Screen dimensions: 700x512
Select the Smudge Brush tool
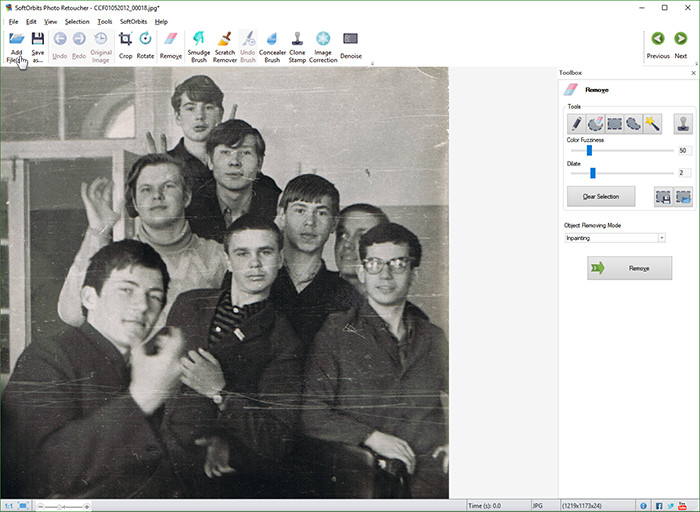click(x=199, y=39)
